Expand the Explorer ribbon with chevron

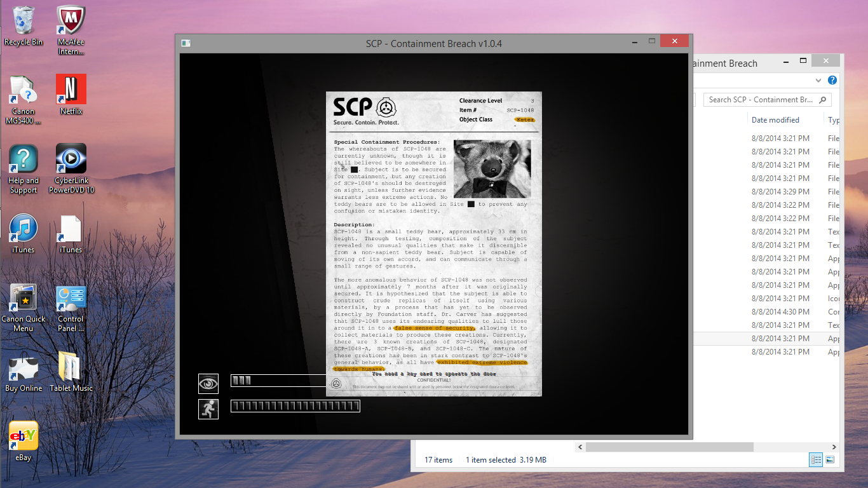pyautogui.click(x=818, y=80)
